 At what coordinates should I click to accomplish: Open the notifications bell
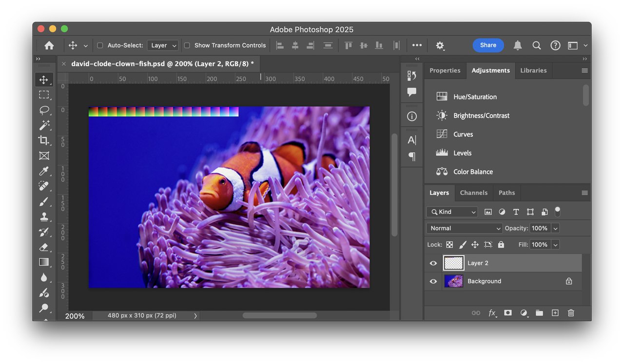[x=518, y=45]
